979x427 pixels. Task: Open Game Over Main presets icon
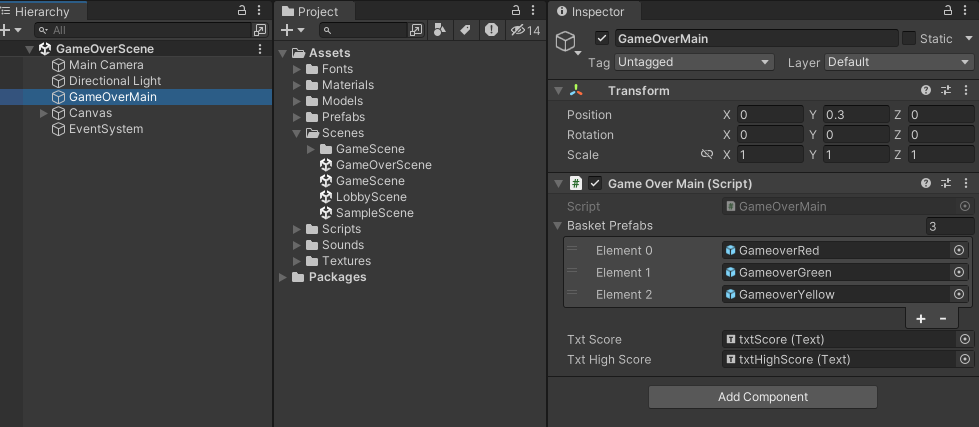coord(946,184)
